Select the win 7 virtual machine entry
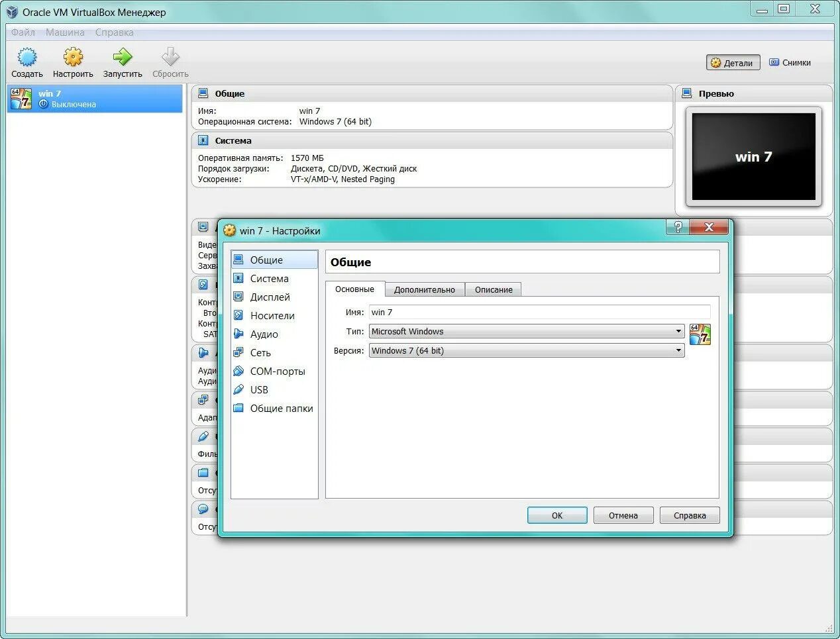 (95, 99)
